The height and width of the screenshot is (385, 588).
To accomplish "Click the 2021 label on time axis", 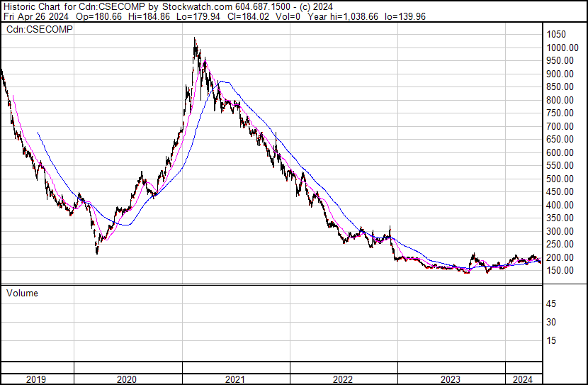I will coord(235,379).
